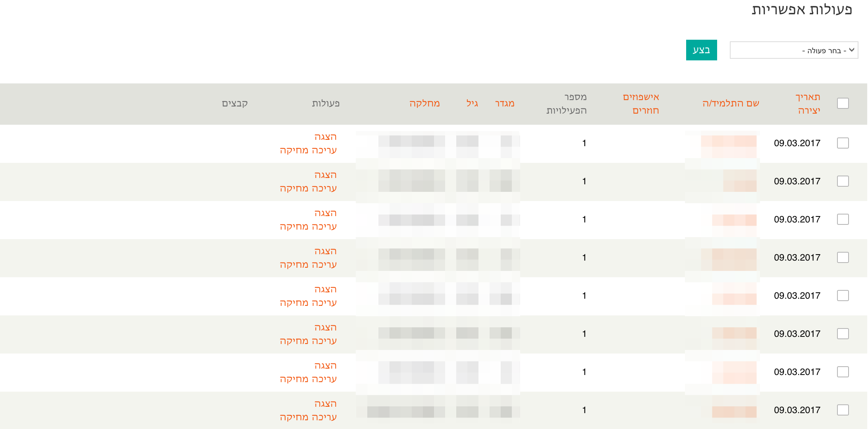Sort table by מחלקה column

(424, 103)
